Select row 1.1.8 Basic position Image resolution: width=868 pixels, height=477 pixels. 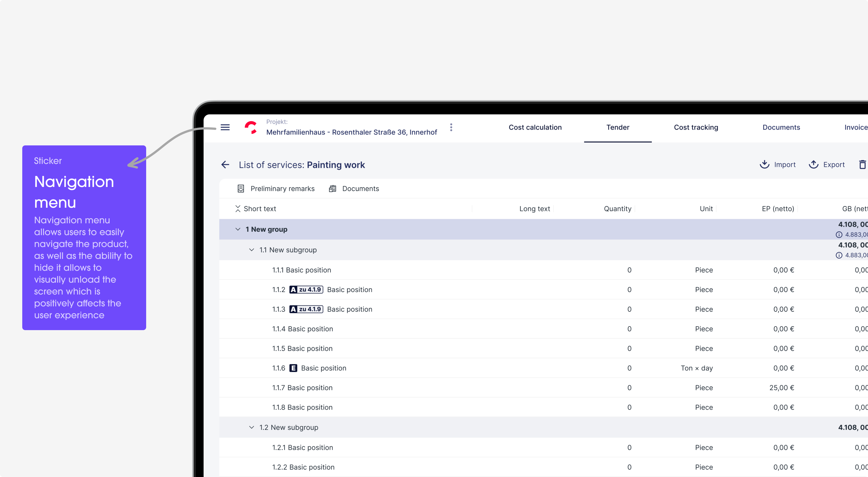click(x=544, y=407)
